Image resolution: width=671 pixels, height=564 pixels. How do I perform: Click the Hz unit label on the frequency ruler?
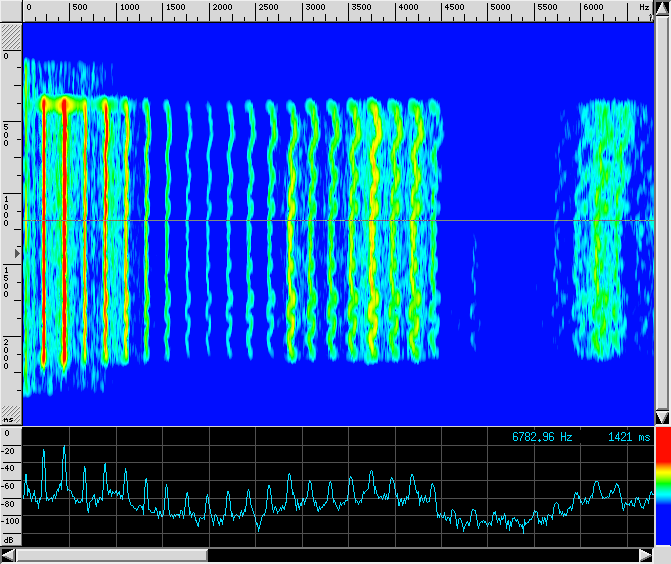click(644, 8)
